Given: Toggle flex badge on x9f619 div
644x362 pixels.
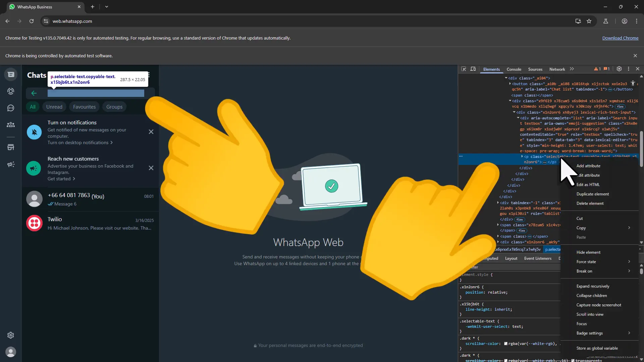Looking at the screenshot, I should pyautogui.click(x=620, y=107).
